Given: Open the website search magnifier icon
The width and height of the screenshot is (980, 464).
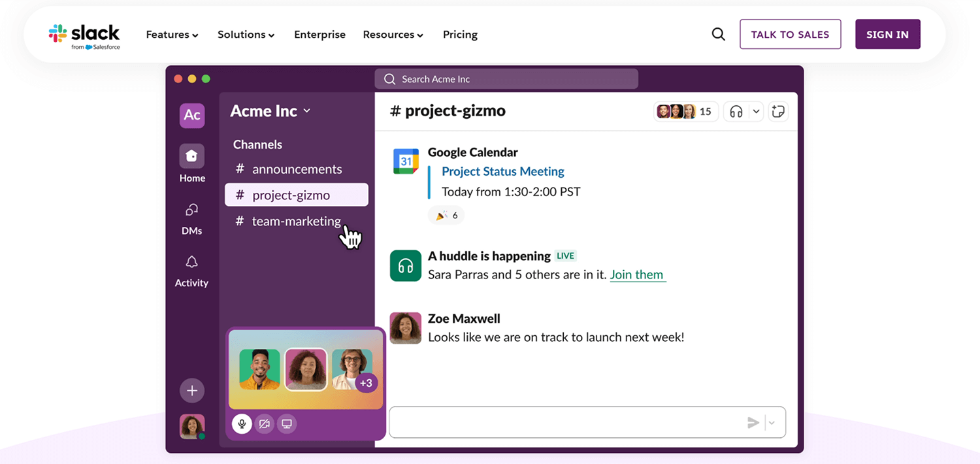Looking at the screenshot, I should [718, 35].
